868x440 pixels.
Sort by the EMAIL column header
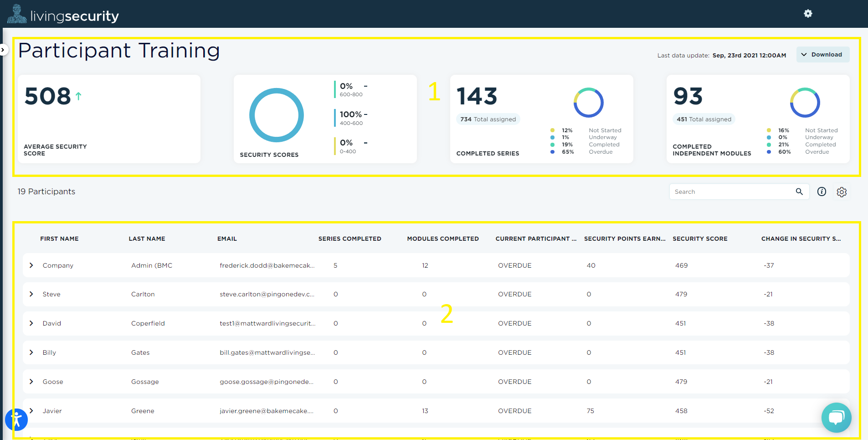click(x=227, y=238)
